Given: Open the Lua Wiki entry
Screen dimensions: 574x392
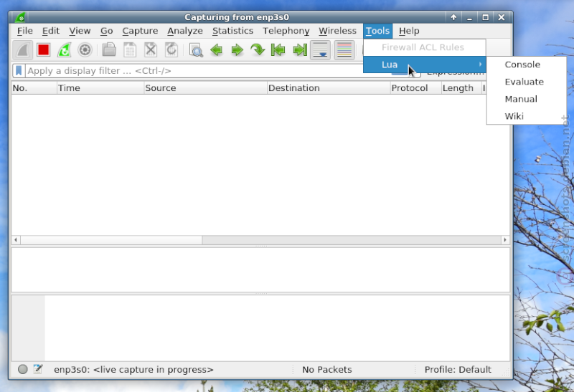Looking at the screenshot, I should (x=527, y=116).
